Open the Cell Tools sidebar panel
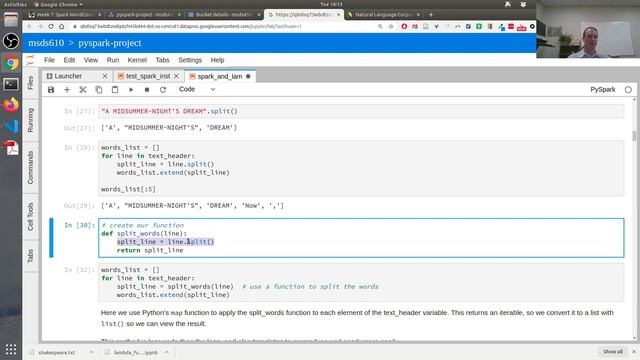Image resolution: width=640 pixels, height=360 pixels. [x=30, y=216]
